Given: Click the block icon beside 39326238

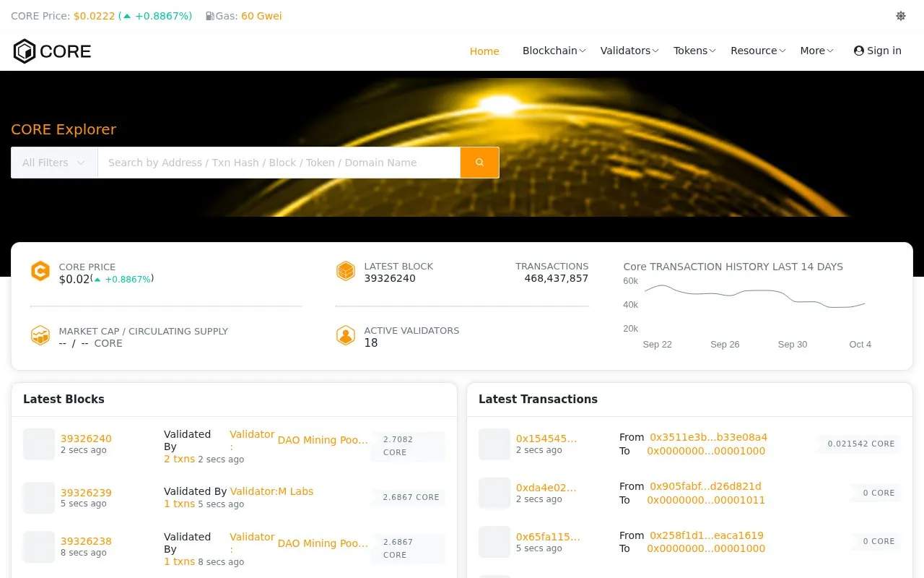Looking at the screenshot, I should 39,547.
